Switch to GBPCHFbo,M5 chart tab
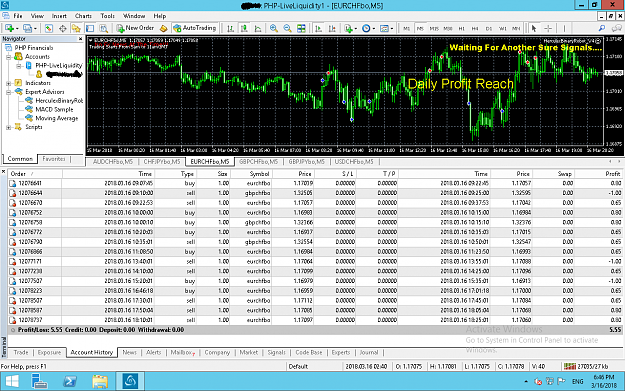The height and width of the screenshot is (391, 625). [x=258, y=162]
